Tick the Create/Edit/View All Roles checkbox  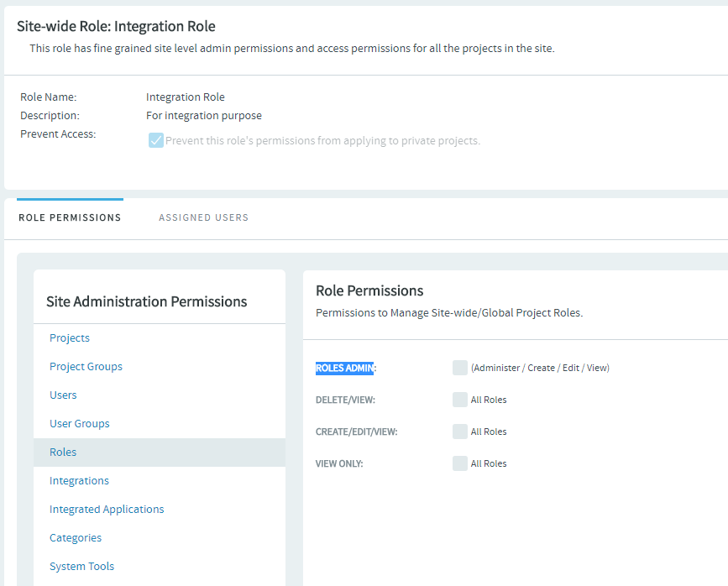pyautogui.click(x=459, y=432)
